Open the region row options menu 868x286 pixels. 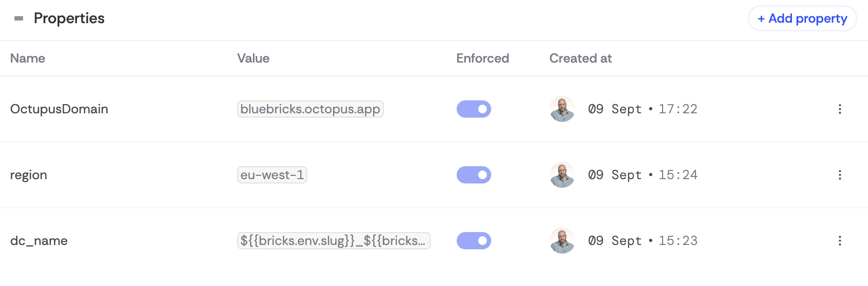click(x=839, y=175)
